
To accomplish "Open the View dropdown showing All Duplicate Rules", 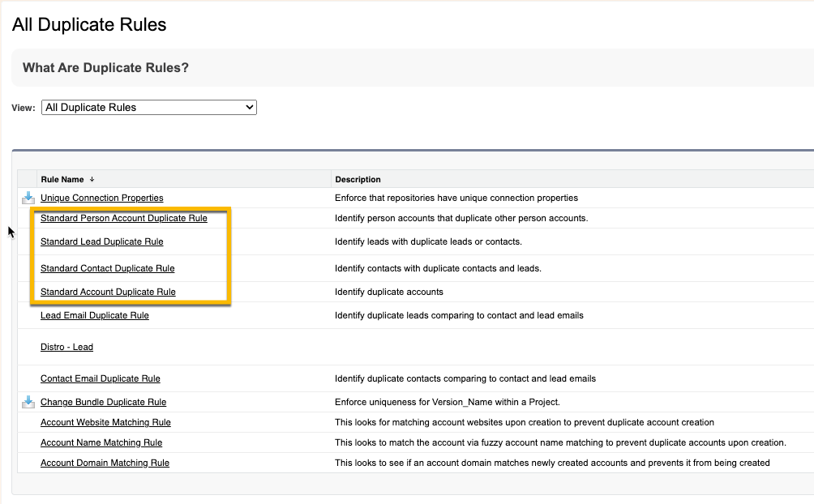I will [x=149, y=108].
